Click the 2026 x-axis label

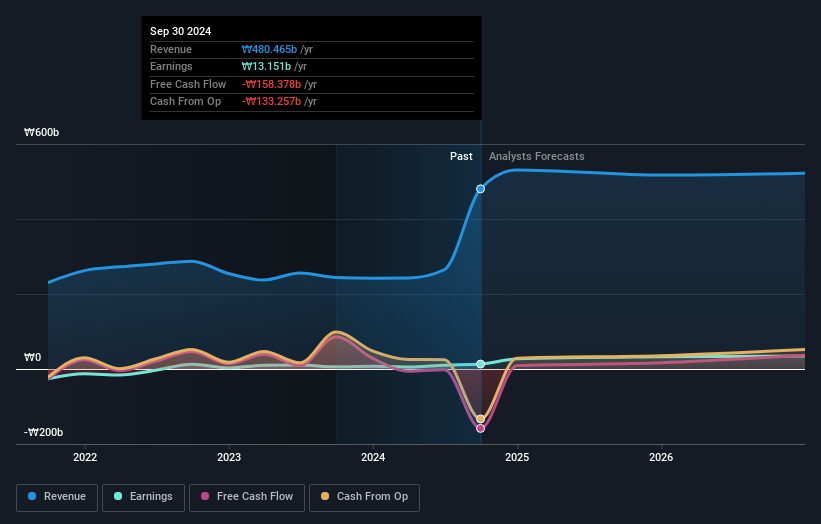[661, 458]
